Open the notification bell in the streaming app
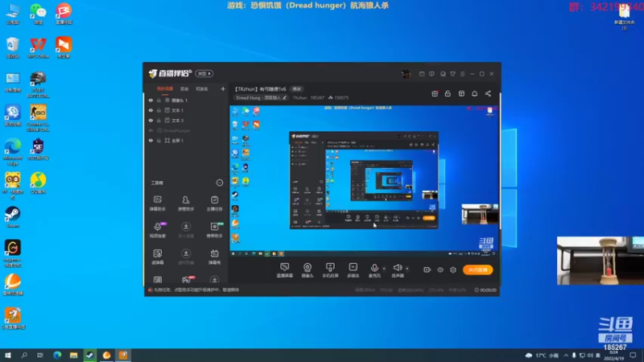Screen dimensions: 644x362 tap(474, 93)
